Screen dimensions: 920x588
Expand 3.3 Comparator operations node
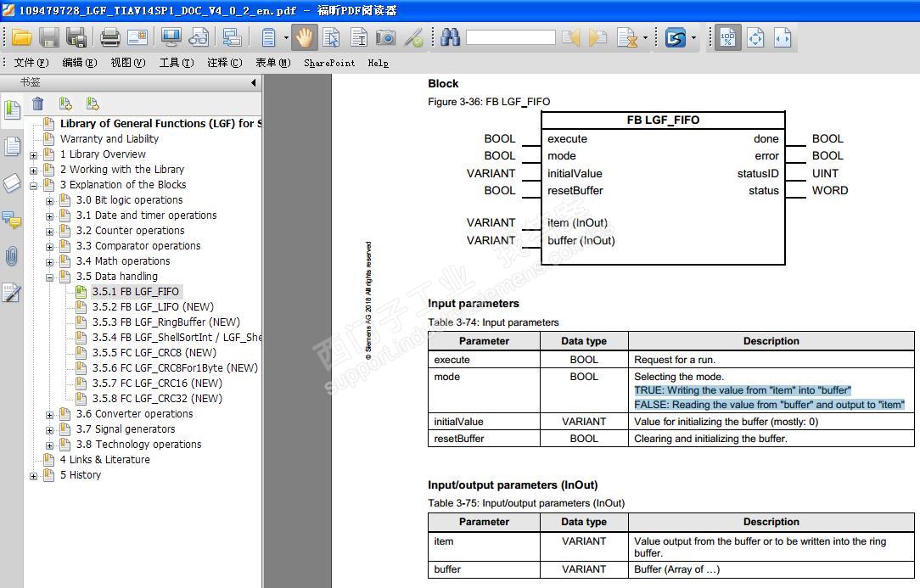[x=49, y=247]
